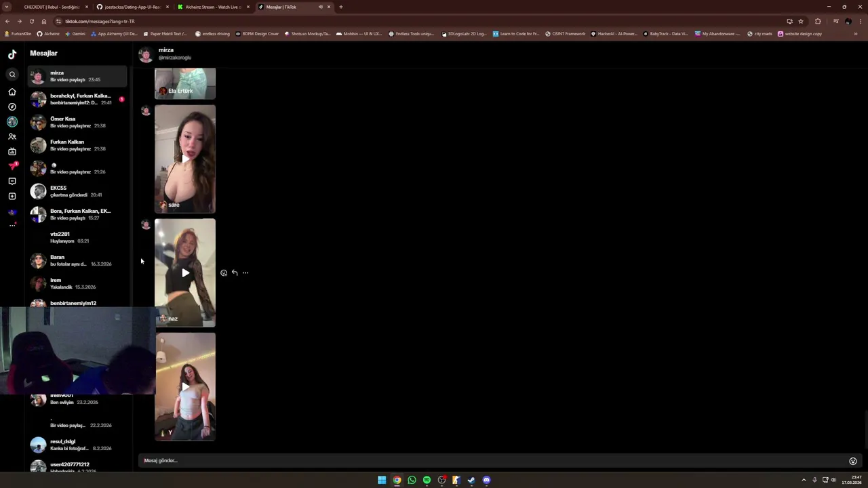Screen dimensions: 868x488
Task: Click the browser home button
Action: tap(44, 21)
